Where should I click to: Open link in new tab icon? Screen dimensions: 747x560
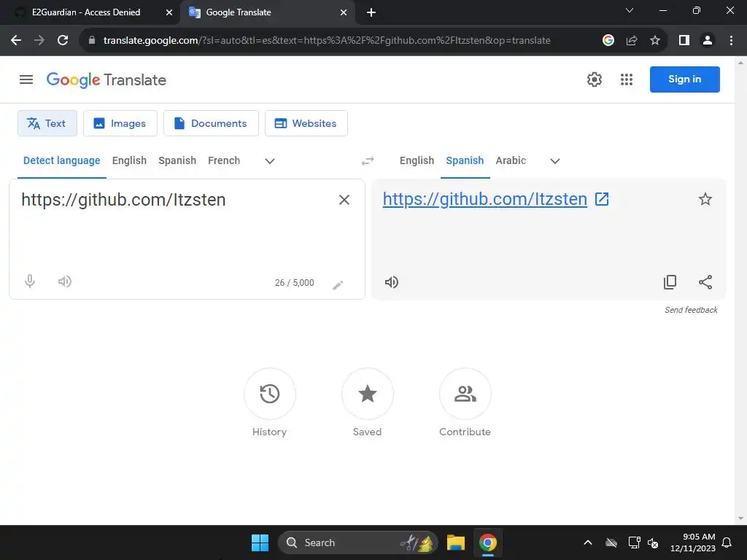pos(602,199)
